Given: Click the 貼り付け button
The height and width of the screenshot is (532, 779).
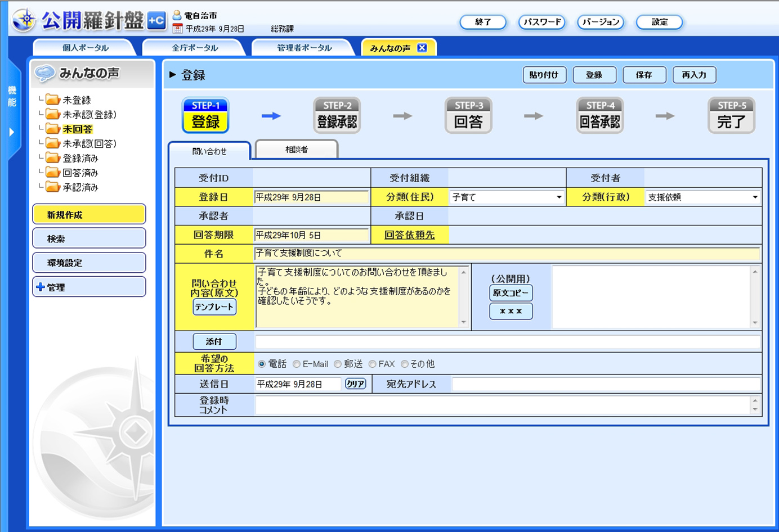Looking at the screenshot, I should tap(544, 75).
